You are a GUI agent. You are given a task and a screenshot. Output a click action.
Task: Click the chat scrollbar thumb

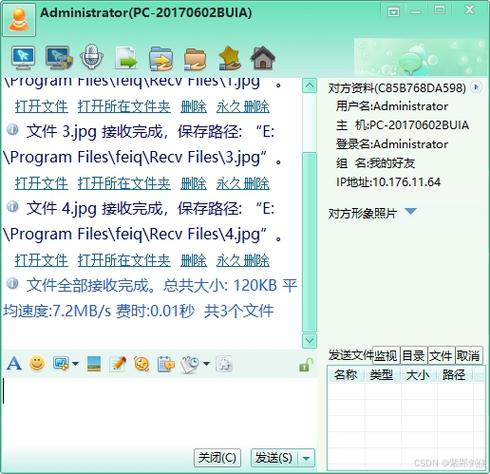click(x=309, y=242)
